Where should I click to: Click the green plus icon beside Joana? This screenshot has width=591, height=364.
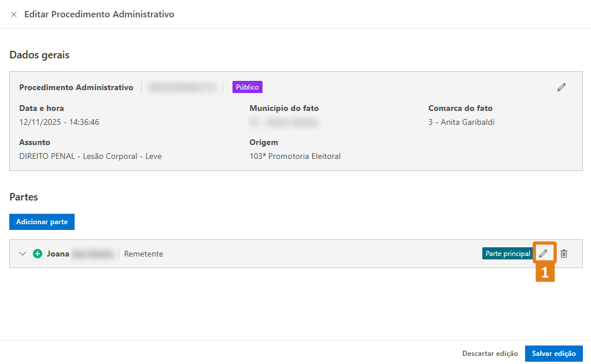click(x=37, y=253)
